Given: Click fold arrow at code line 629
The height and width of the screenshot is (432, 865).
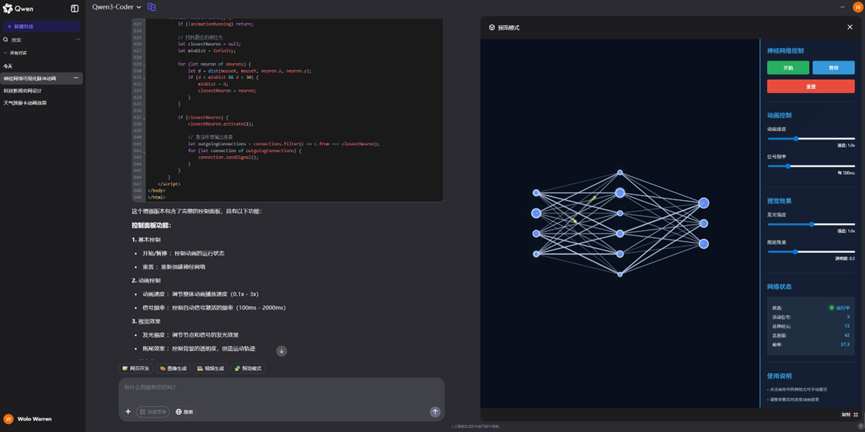Looking at the screenshot, I should tap(144, 65).
